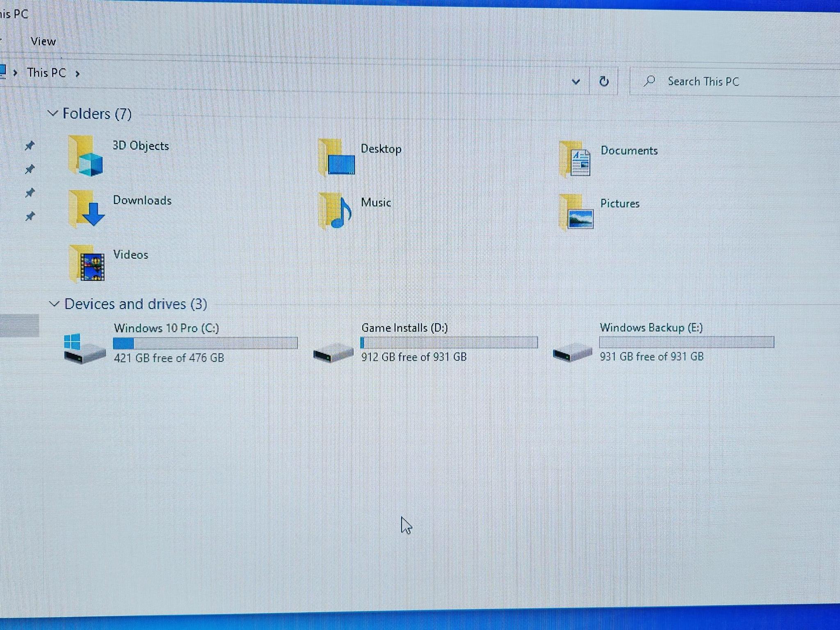Click the Devices and drives (3) header text
The image size is (840, 630).
(x=136, y=304)
